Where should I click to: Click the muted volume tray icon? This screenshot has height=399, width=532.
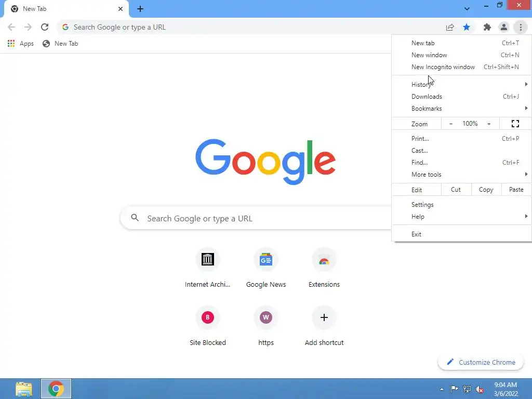click(x=480, y=390)
